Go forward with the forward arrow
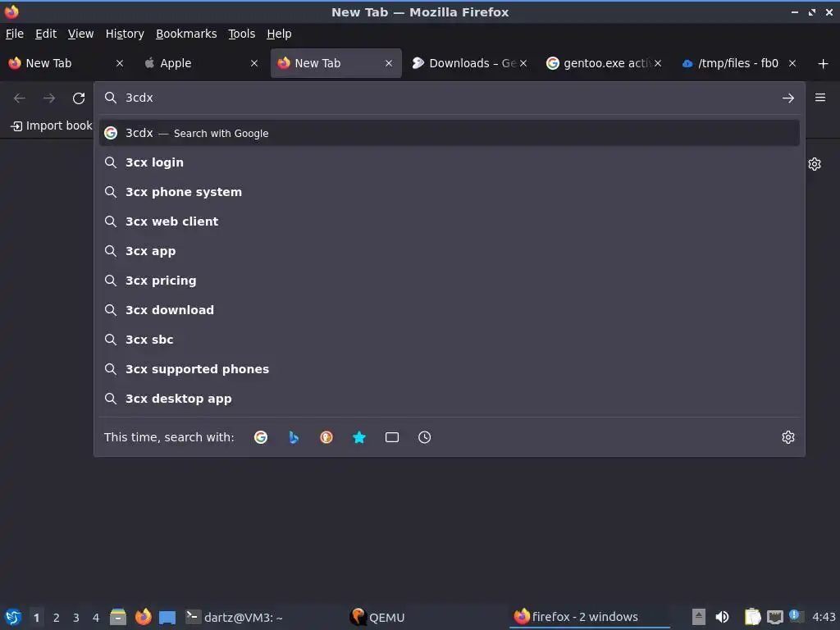840x630 pixels. [49, 98]
